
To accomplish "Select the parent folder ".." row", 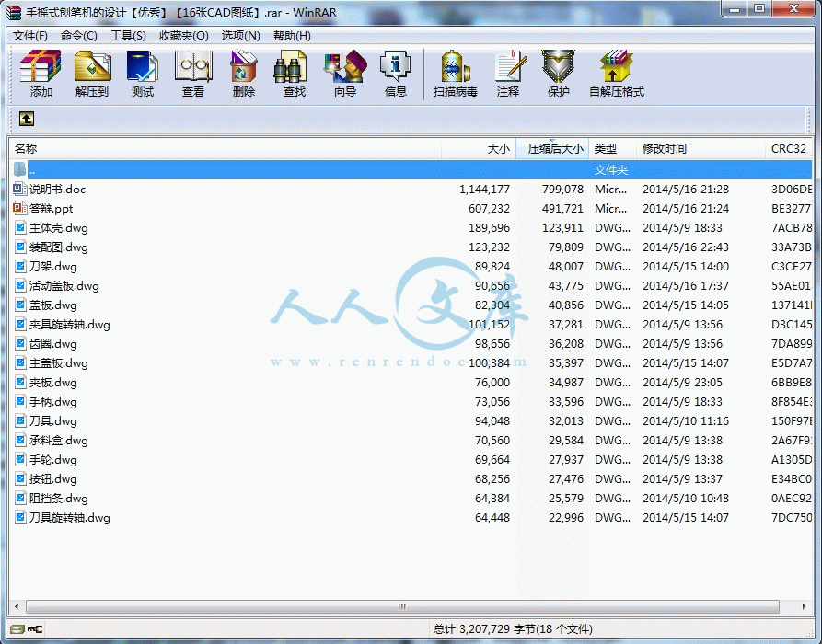I will point(411,170).
